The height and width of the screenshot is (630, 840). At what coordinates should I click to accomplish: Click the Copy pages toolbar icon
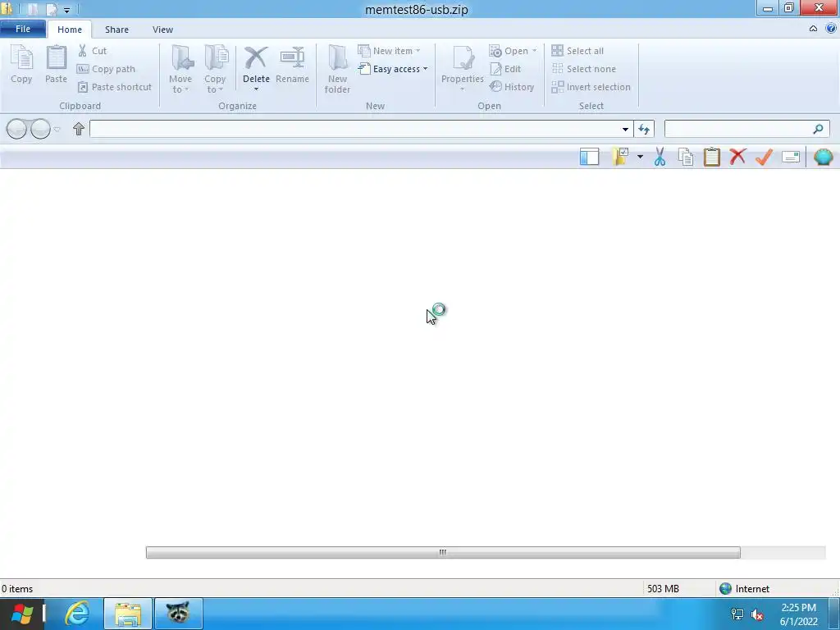pos(686,157)
